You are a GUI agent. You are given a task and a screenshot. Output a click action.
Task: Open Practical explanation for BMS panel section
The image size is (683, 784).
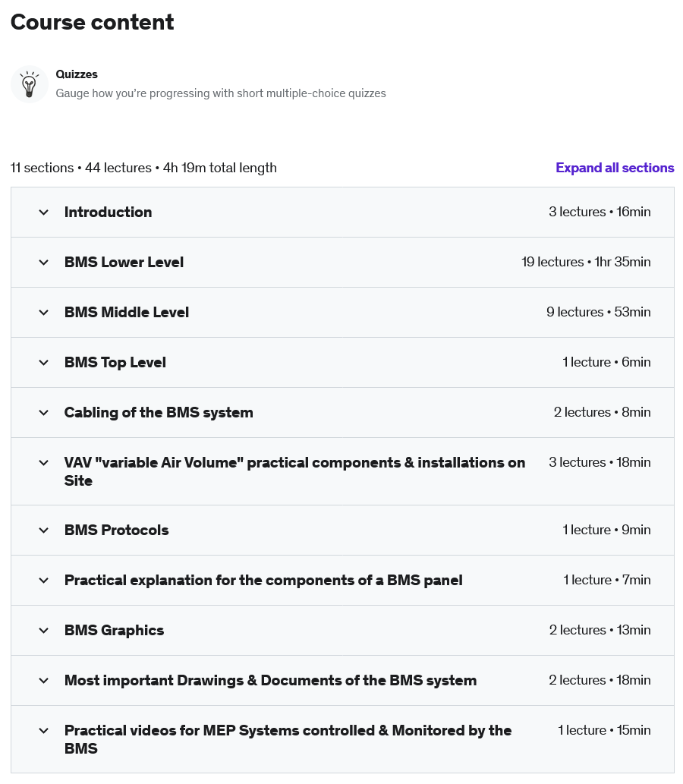[x=263, y=580]
